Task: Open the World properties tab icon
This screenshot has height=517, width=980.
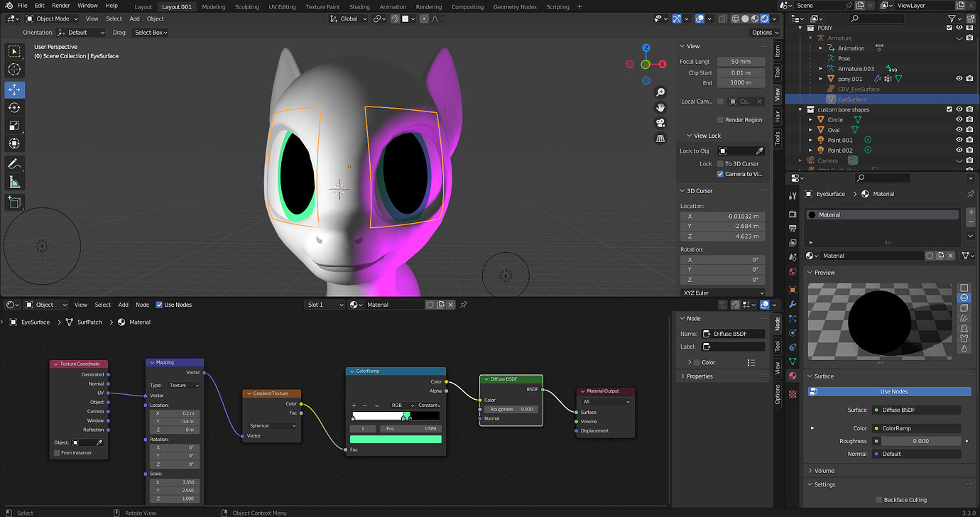Action: [793, 271]
